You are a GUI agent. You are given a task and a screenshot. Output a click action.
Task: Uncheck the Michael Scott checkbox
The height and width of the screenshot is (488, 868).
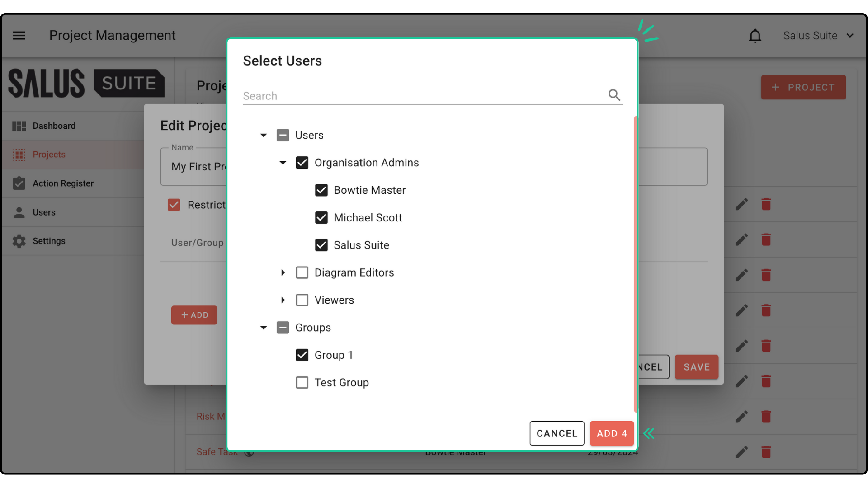[x=321, y=218]
